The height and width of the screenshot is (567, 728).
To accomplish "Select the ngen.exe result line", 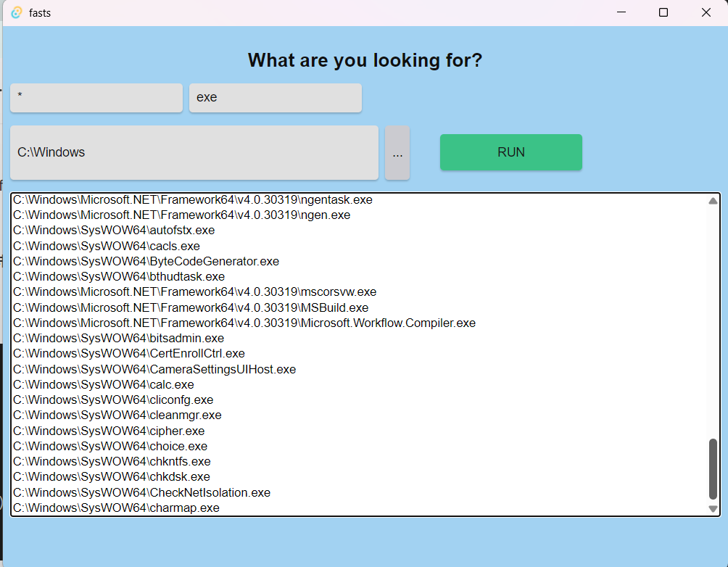I will point(181,215).
